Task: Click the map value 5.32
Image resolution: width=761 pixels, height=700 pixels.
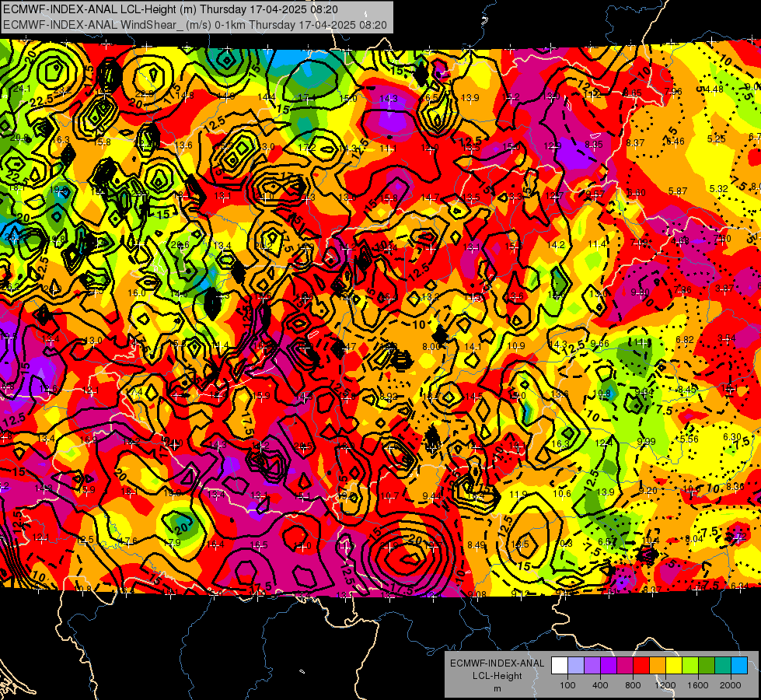Action: point(719,188)
